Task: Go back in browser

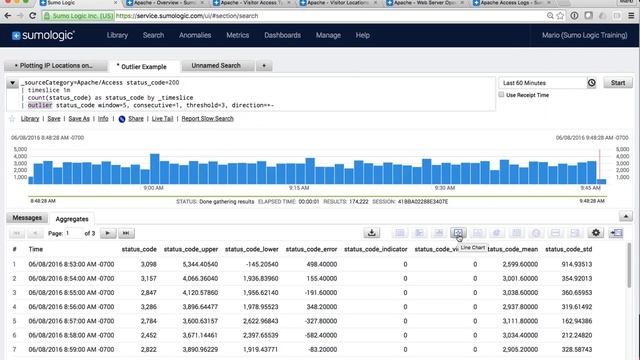Action: point(8,16)
